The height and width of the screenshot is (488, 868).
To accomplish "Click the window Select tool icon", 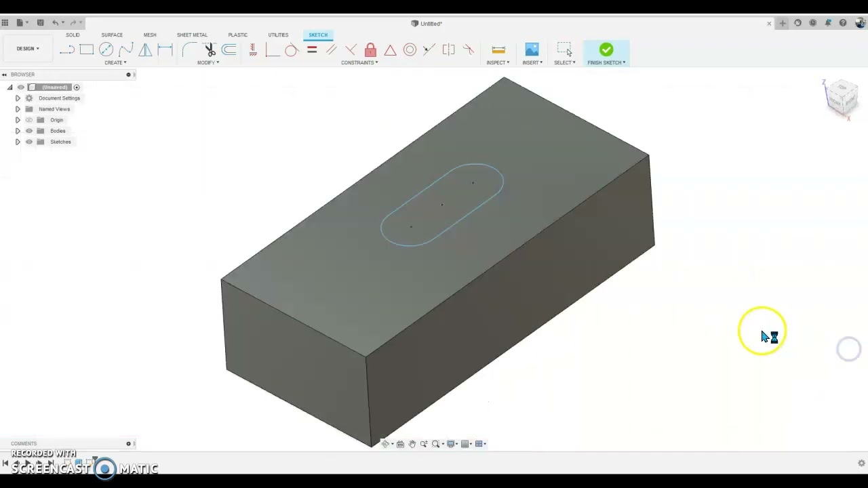I will coord(564,49).
